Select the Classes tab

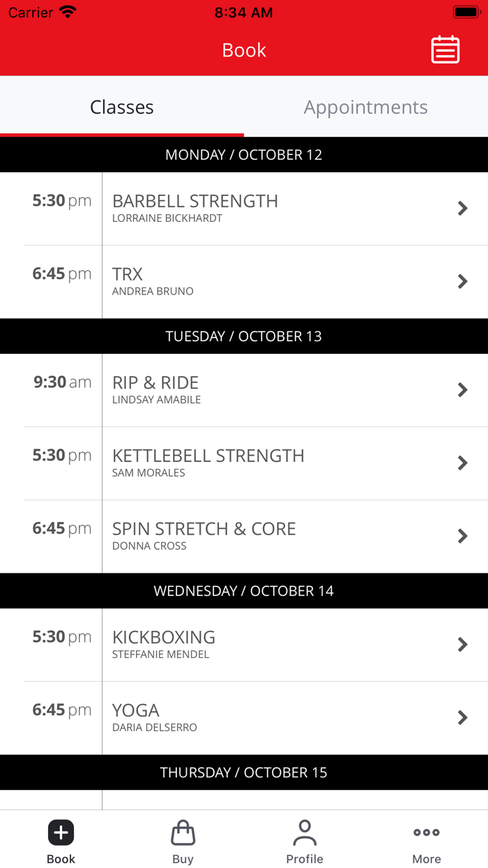[x=122, y=107]
